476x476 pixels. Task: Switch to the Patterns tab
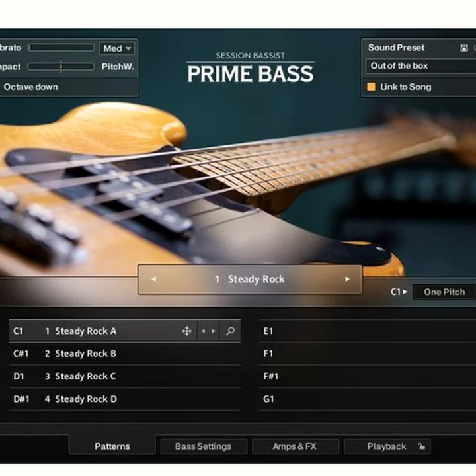click(x=112, y=446)
